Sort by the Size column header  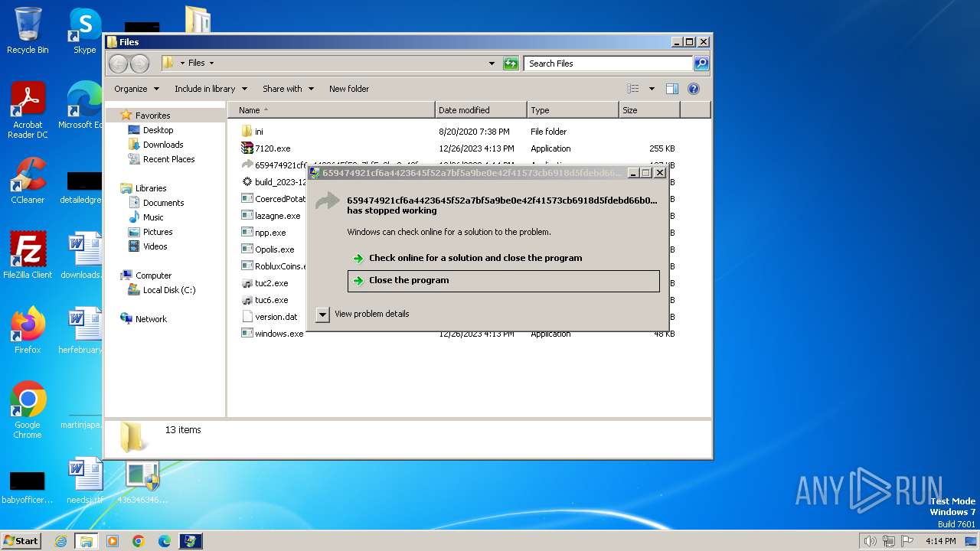point(649,110)
